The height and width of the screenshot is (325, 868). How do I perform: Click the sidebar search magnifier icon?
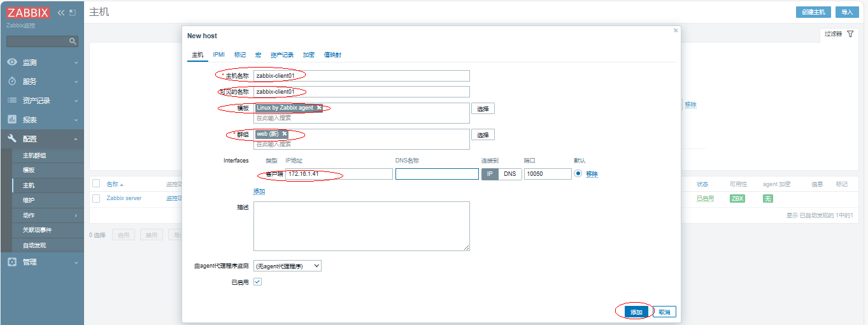point(73,41)
